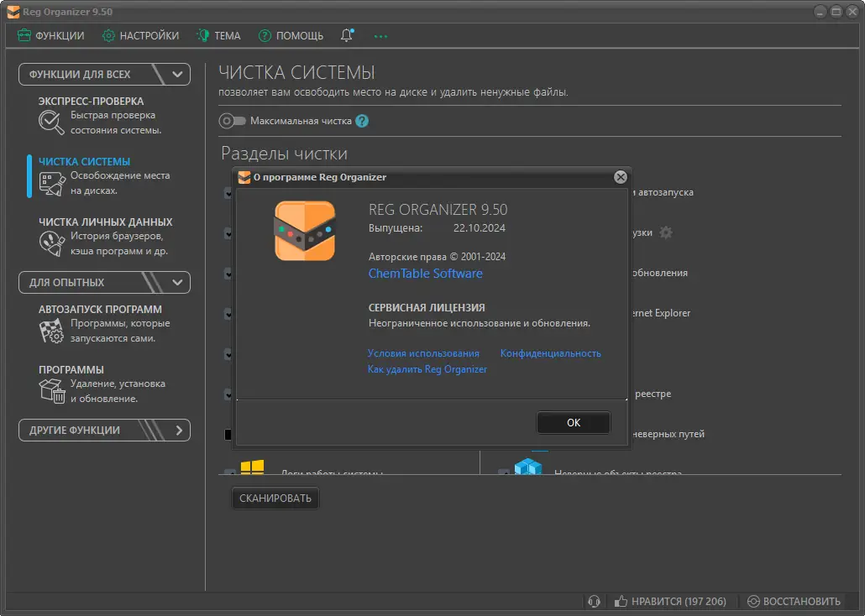Image resolution: width=865 pixels, height=616 pixels.
Task: Click the gear settings icon beside cleanup item
Action: pyautogui.click(x=666, y=232)
